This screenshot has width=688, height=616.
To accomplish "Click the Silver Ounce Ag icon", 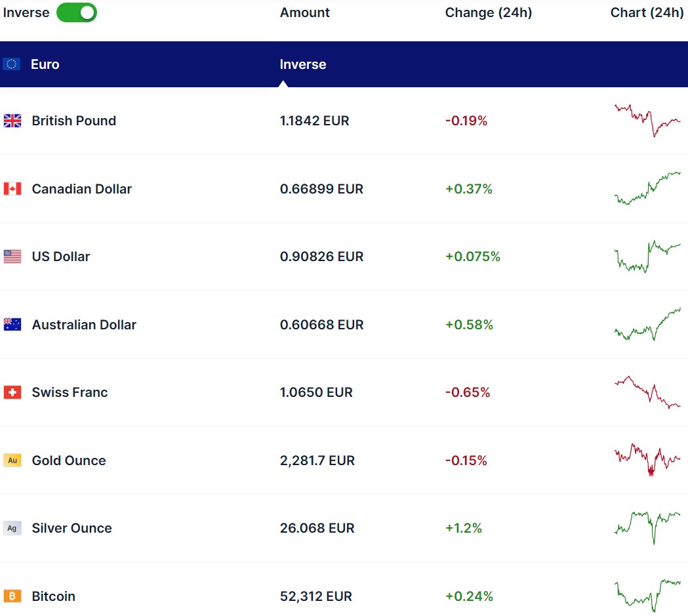I will tap(12, 528).
